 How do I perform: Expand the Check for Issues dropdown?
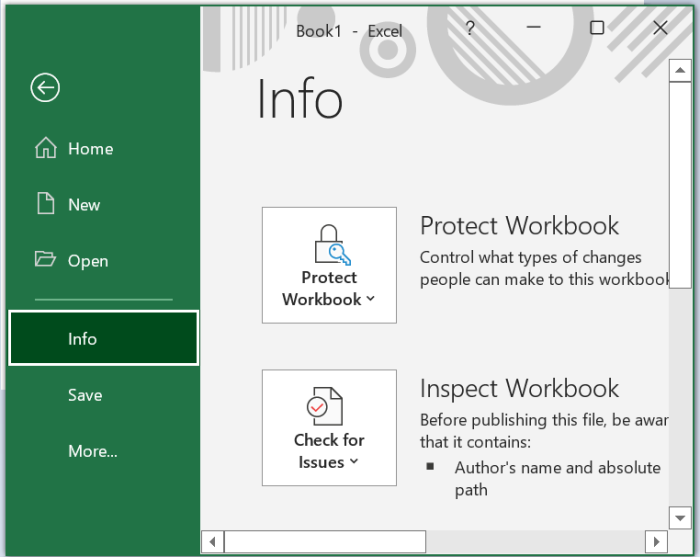[329, 428]
